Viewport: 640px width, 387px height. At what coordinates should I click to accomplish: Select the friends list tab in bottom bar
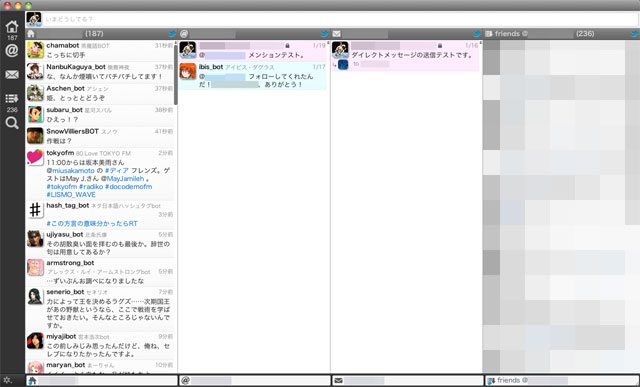(x=562, y=380)
